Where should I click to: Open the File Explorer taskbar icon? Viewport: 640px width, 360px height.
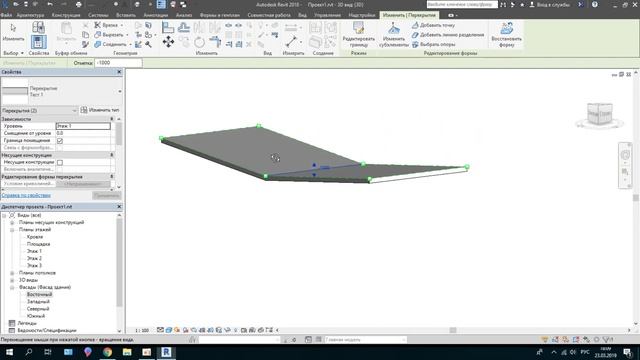pyautogui.click(x=127, y=352)
